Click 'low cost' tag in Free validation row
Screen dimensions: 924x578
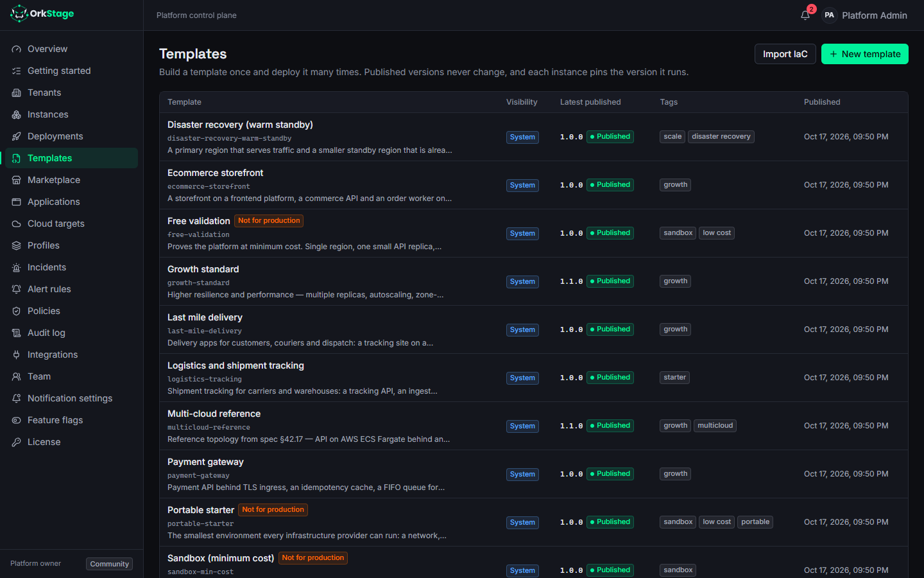click(x=717, y=233)
